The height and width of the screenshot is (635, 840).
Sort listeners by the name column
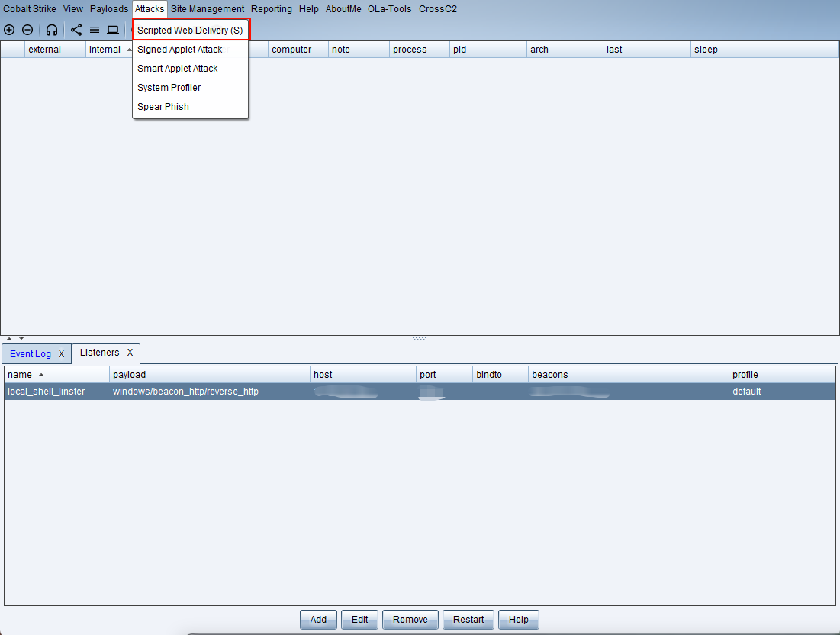click(x=56, y=375)
